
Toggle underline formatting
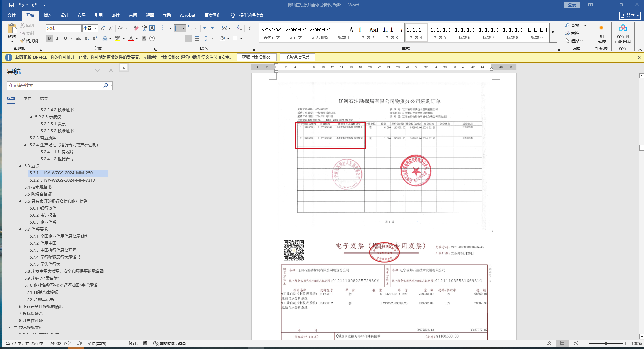coord(65,38)
